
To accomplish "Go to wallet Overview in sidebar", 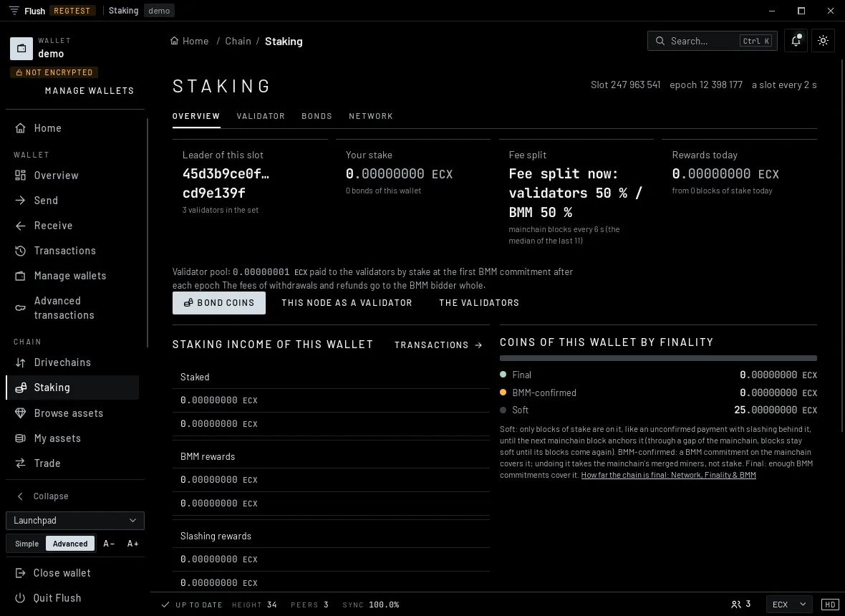I will (x=72, y=175).
